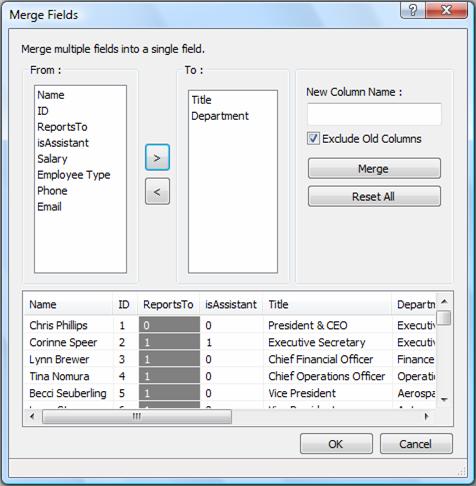Click the Merge button
Screen dimensions: 476x486
click(374, 169)
